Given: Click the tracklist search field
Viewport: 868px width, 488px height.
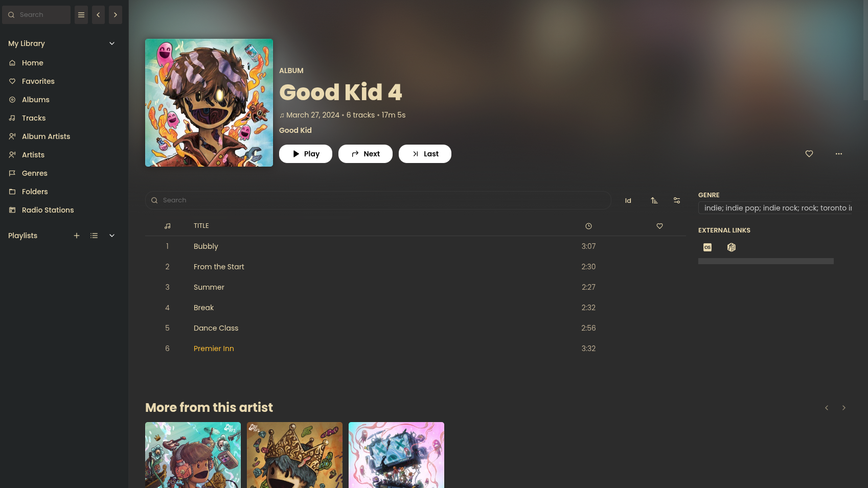Looking at the screenshot, I should click(x=378, y=200).
